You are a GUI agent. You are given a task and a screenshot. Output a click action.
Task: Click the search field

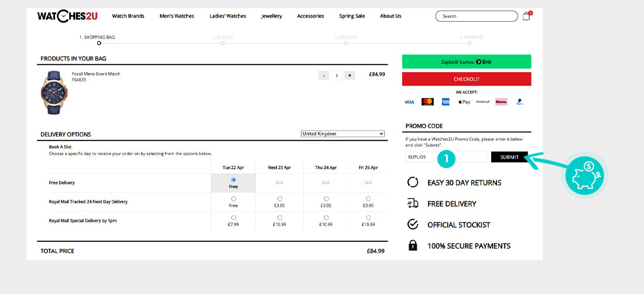coord(477,16)
